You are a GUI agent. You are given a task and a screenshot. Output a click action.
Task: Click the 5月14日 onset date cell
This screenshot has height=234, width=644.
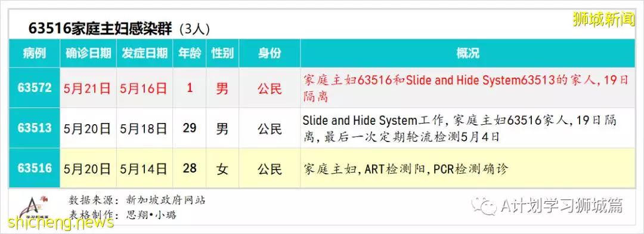tap(144, 168)
